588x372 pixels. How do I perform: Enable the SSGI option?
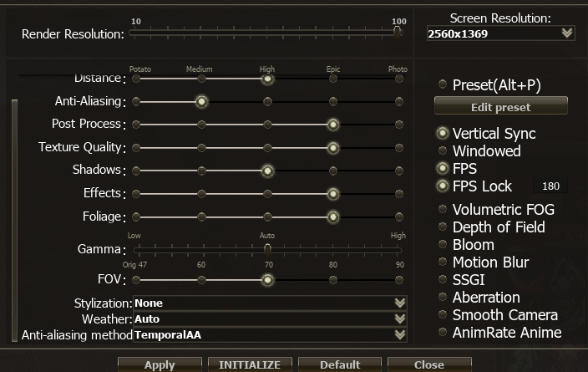pos(443,280)
